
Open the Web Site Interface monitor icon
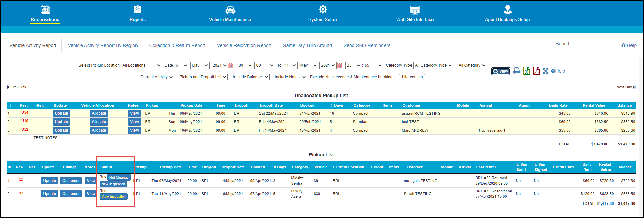(415, 10)
